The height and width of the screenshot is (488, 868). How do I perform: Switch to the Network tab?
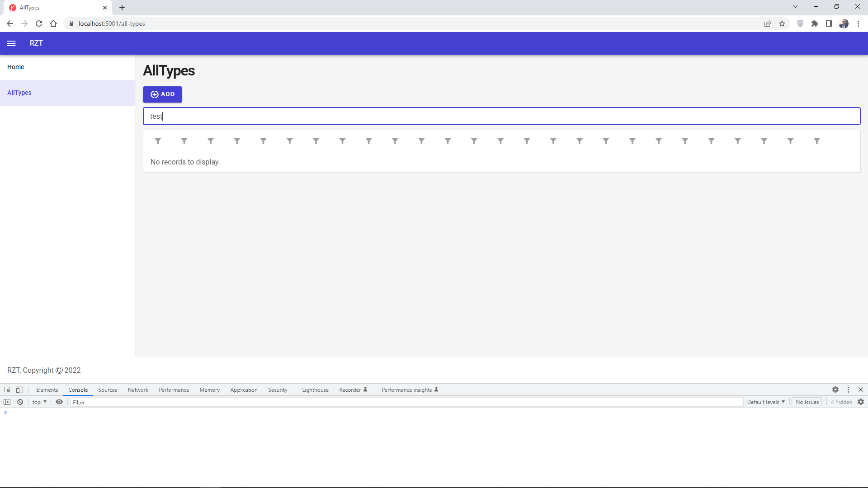coord(138,390)
